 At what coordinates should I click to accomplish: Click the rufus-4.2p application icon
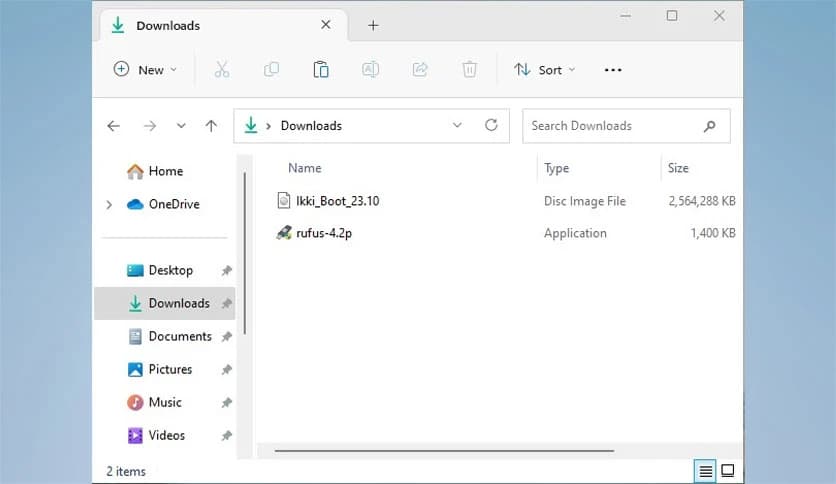pyautogui.click(x=284, y=232)
